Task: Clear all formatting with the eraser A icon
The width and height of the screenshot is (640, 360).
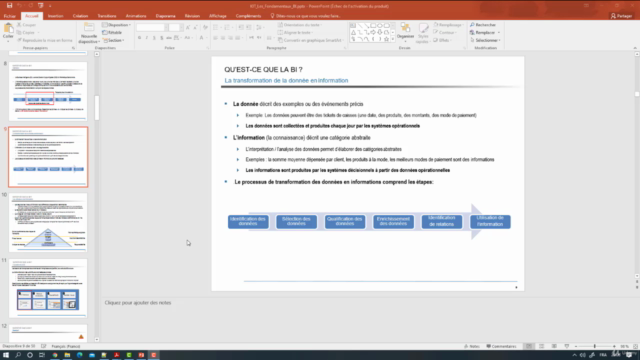Action: click(205, 28)
